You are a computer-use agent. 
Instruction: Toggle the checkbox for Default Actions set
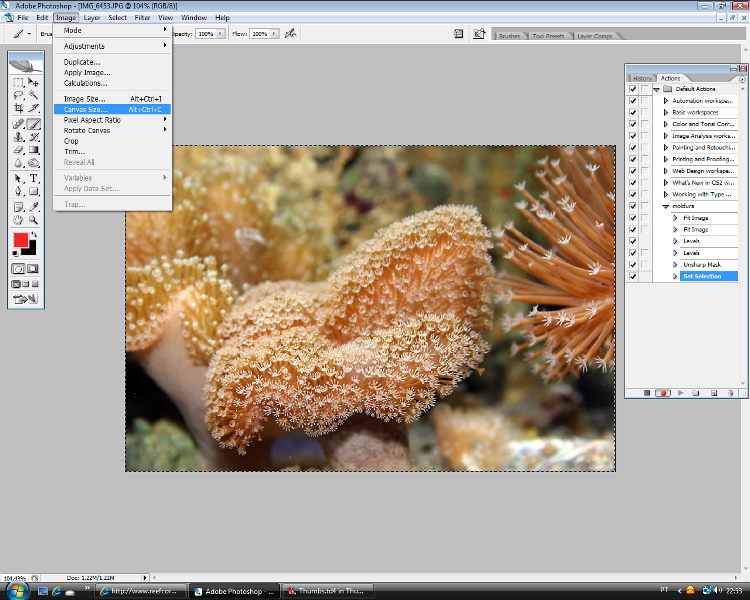[632, 89]
